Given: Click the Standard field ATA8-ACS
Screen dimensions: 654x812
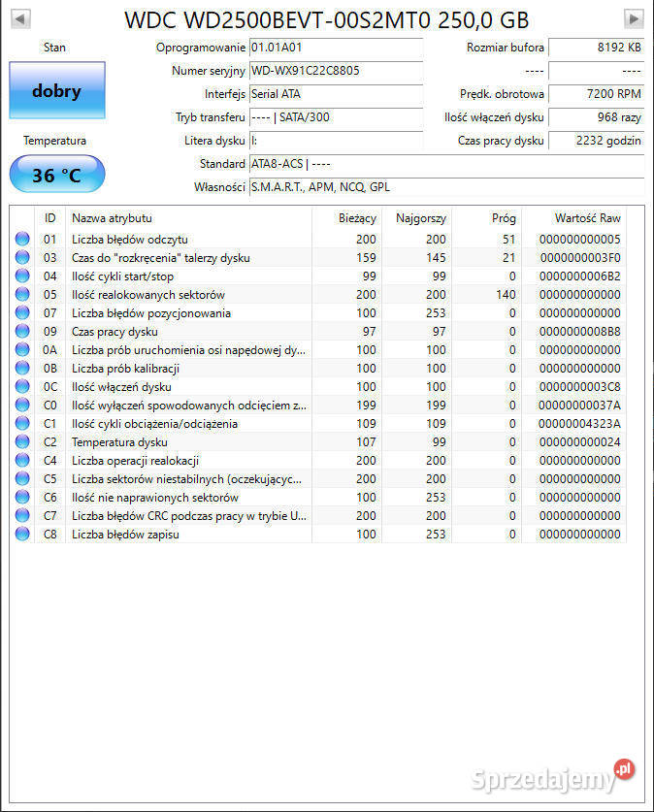Looking at the screenshot, I should [447, 164].
